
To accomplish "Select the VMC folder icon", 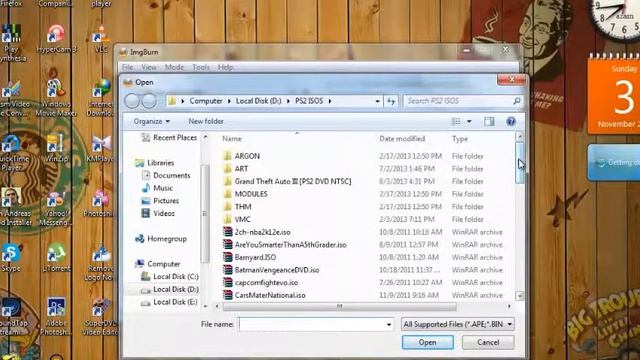I will point(227,219).
